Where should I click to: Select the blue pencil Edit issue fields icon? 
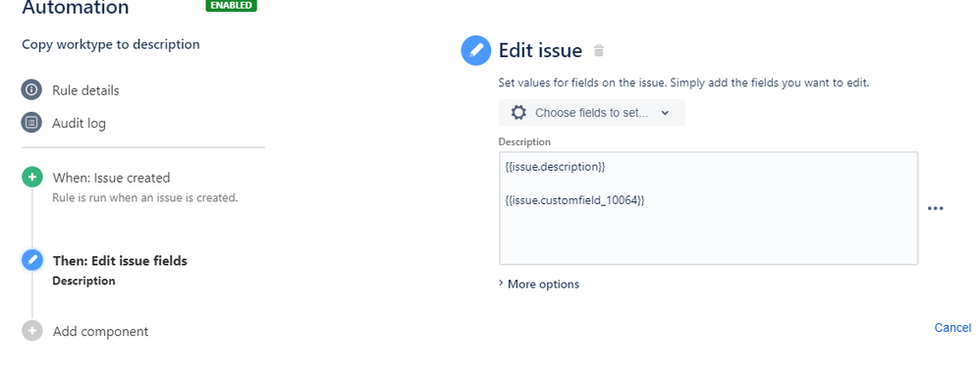[31, 260]
